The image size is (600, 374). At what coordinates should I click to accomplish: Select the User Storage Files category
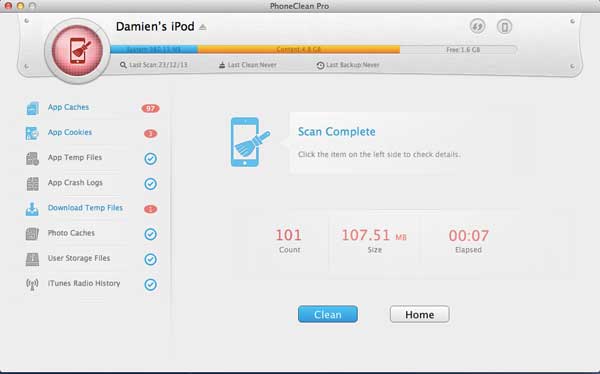tap(79, 258)
